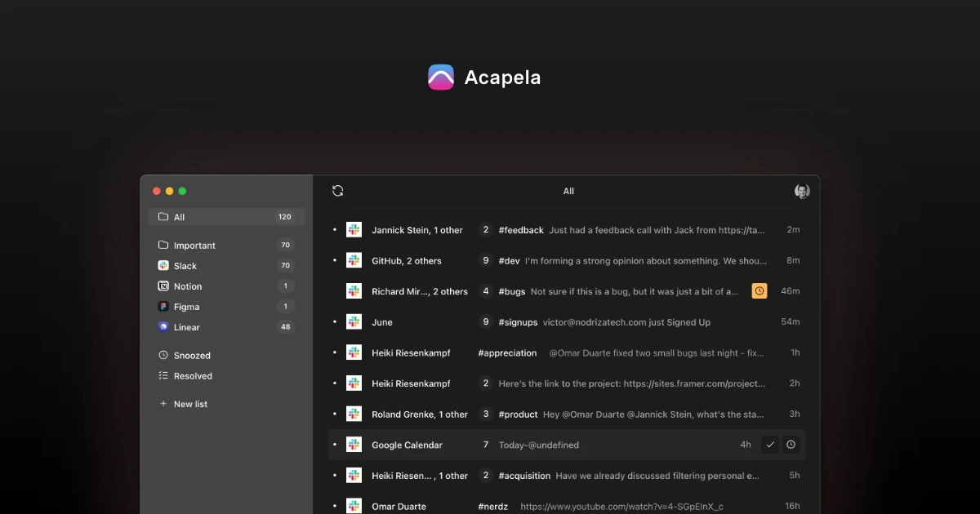Click Slack icon on Jannick Stein row
980x514 pixels.
[x=354, y=230]
